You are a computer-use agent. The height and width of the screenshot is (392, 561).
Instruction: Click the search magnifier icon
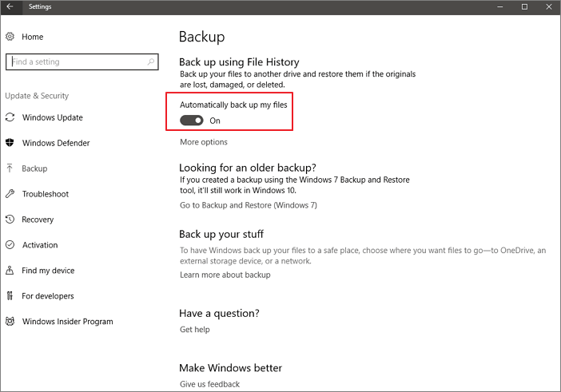click(150, 61)
